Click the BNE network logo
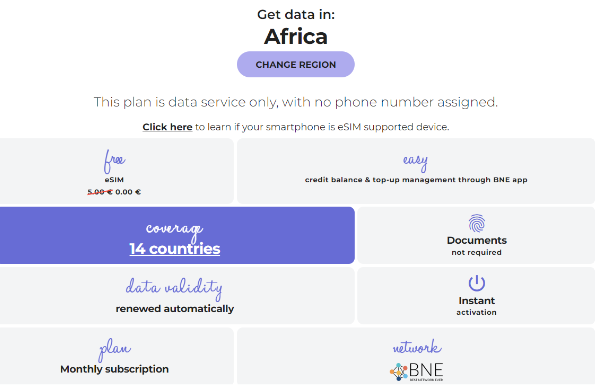 click(416, 372)
